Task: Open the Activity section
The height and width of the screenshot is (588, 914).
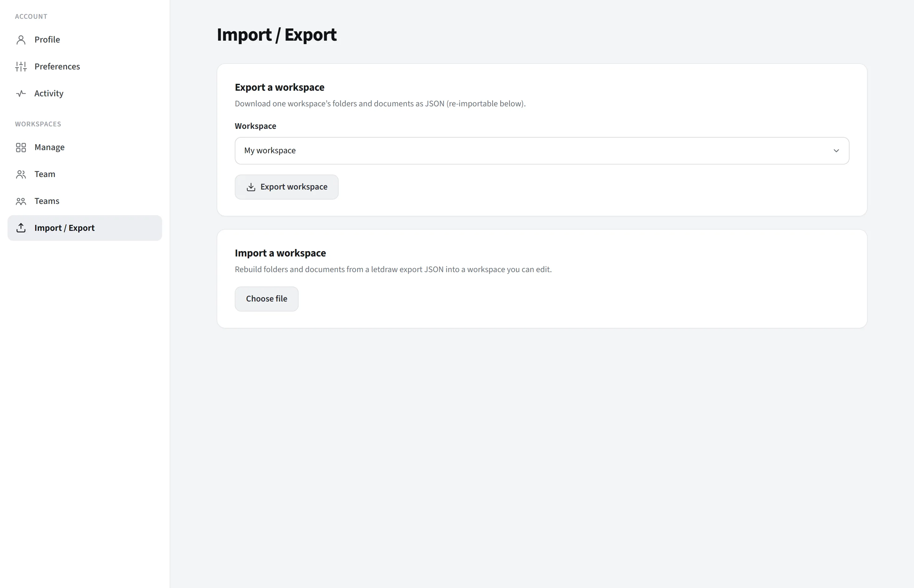Action: 85,94
